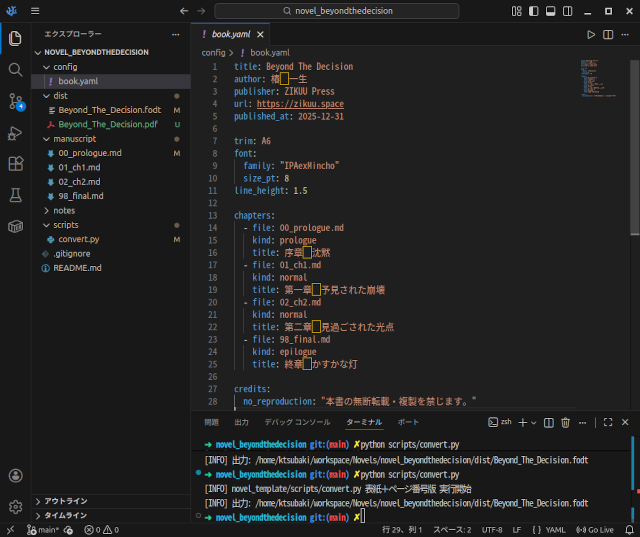Open the Manage gear icon
Screen dimensions: 640x537
pyautogui.click(x=15, y=507)
